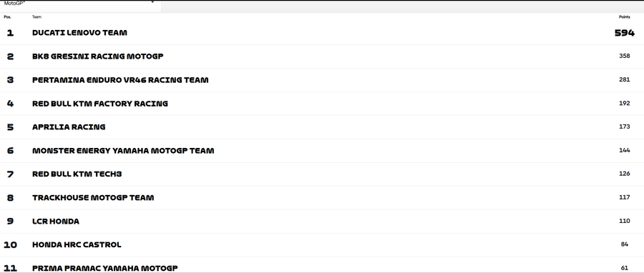Click position number 10

[x=10, y=244]
